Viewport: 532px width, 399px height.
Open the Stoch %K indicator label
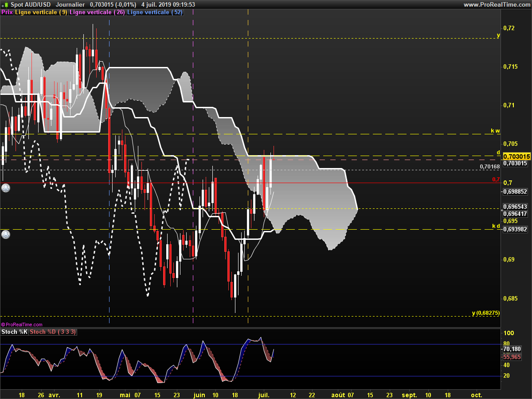click(x=15, y=332)
